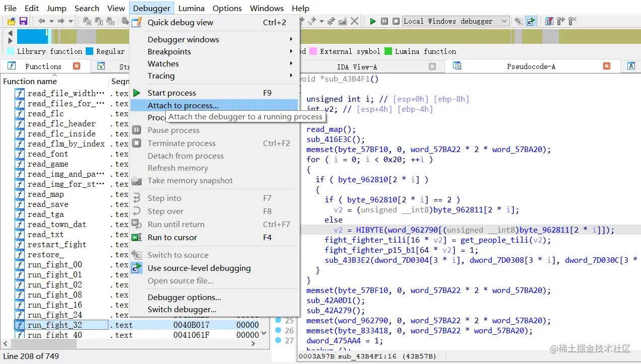This screenshot has width=641, height=364.
Task: Open dropdown arrow left of asterisk icon
Action: click(322, 21)
